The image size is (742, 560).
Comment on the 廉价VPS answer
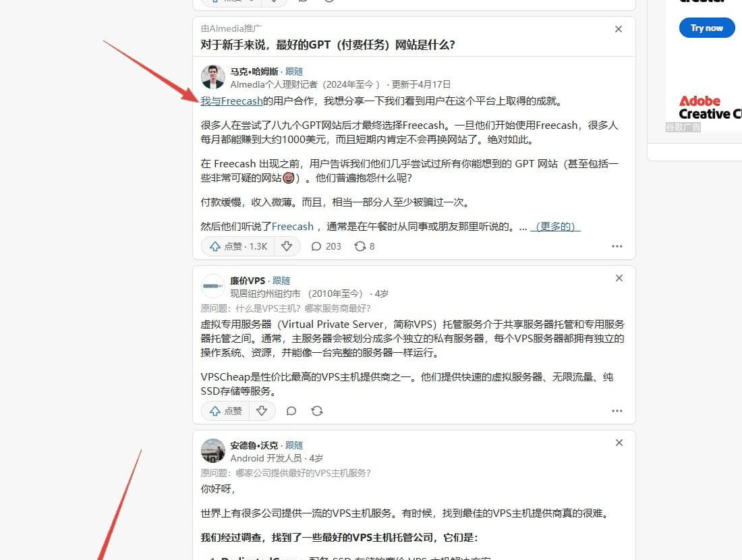click(291, 411)
